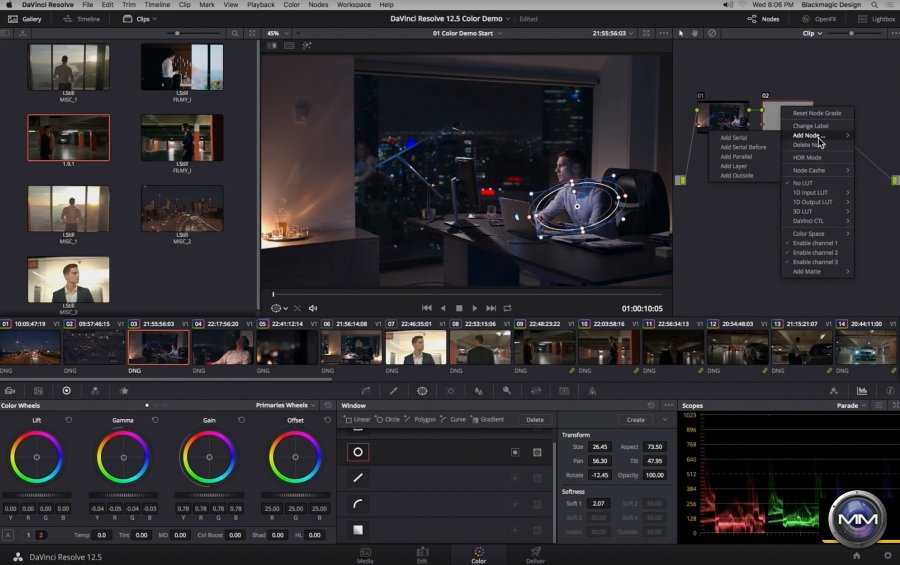Open the Blur palette icon

pyautogui.click(x=479, y=391)
